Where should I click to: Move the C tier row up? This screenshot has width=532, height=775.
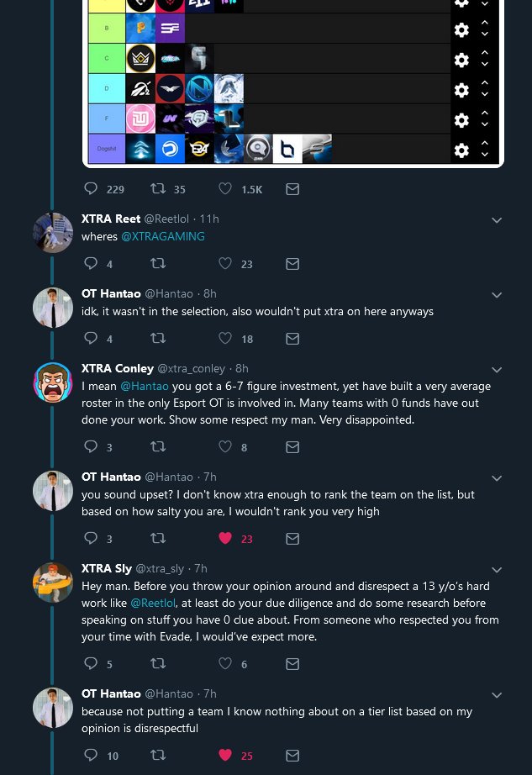(485, 53)
